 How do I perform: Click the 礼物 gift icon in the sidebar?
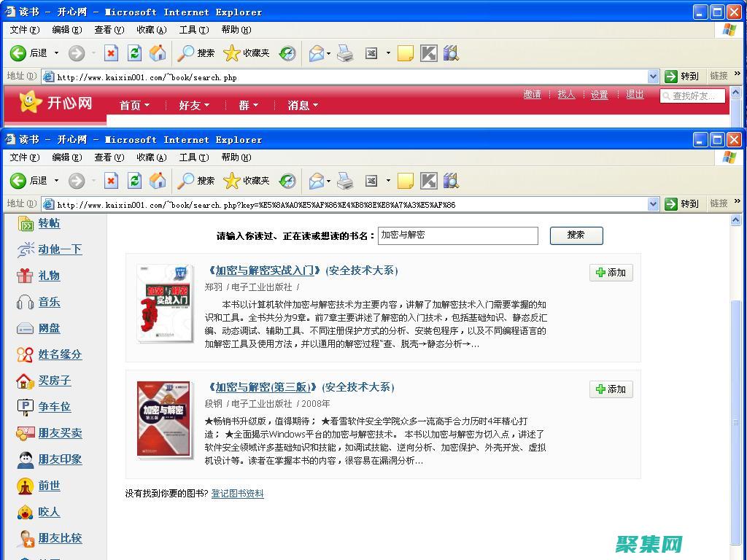[25, 276]
